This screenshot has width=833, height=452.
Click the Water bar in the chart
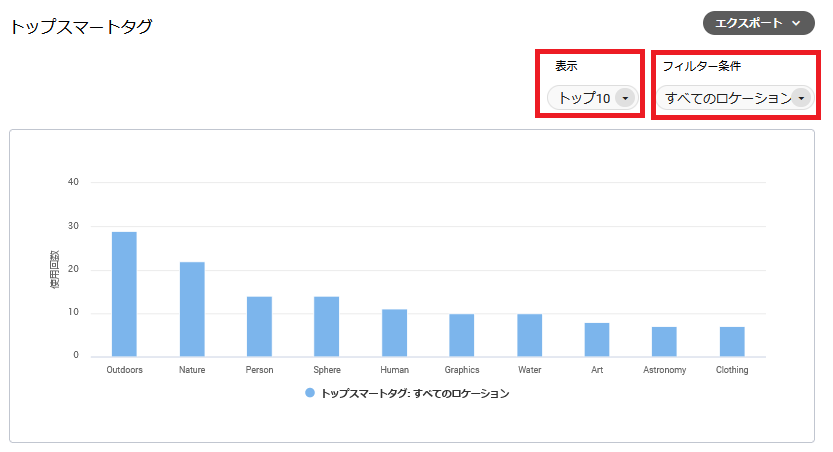[x=529, y=335]
